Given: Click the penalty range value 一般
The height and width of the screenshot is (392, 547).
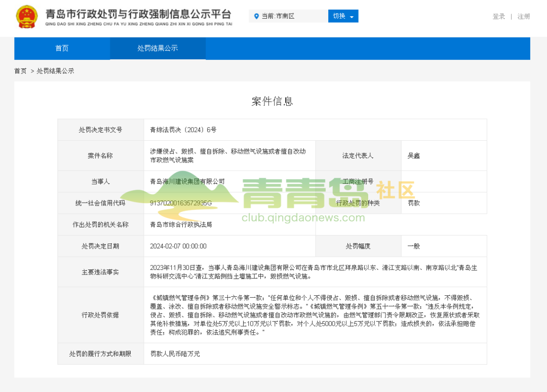Looking at the screenshot, I should point(414,246).
